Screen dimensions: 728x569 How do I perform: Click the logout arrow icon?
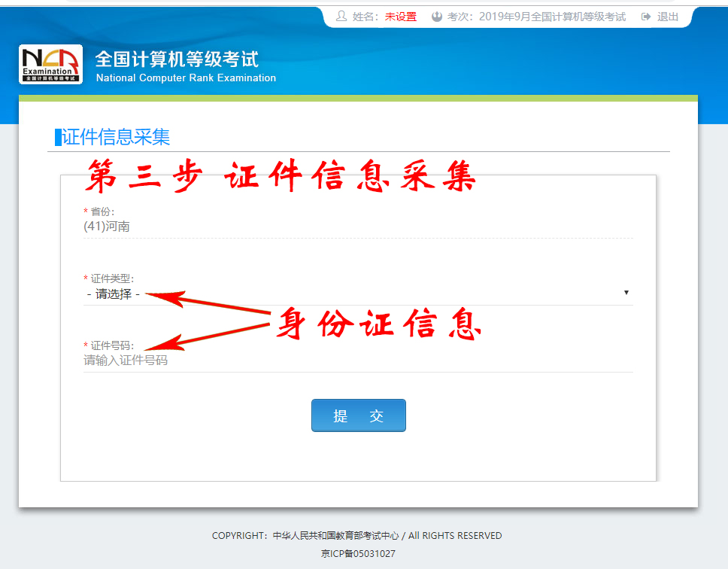pyautogui.click(x=646, y=17)
